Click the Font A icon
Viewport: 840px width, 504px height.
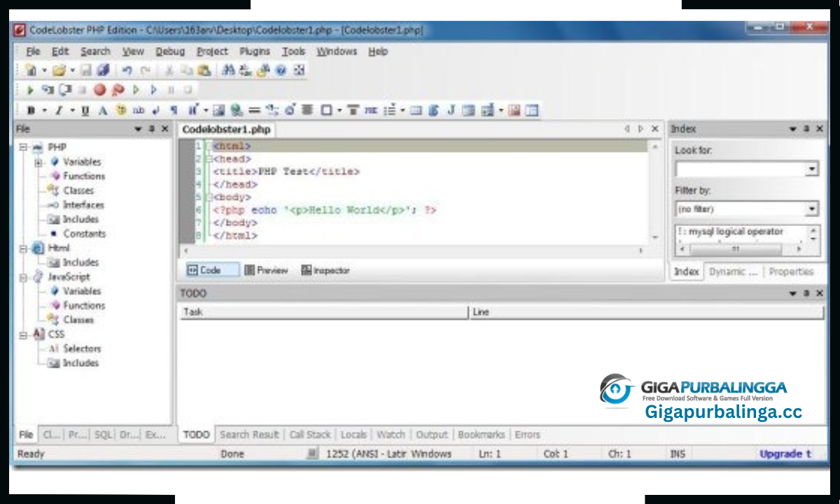[x=103, y=110]
